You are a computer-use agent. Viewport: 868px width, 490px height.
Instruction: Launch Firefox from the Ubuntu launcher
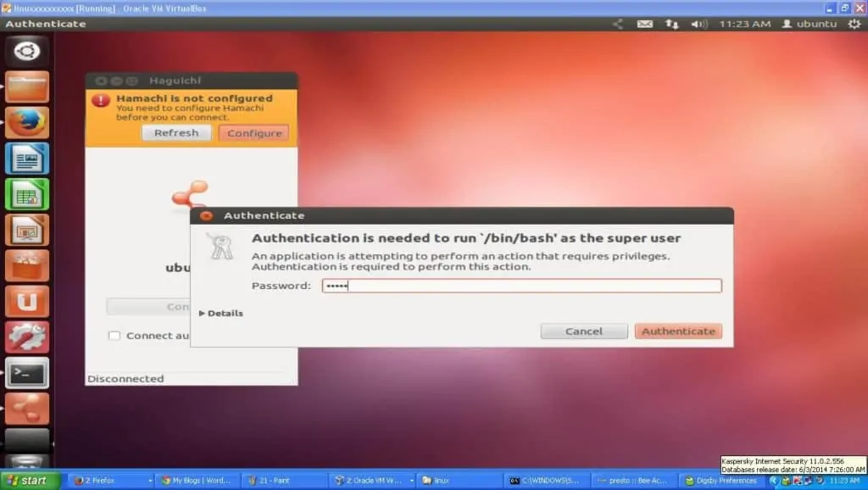tap(27, 123)
